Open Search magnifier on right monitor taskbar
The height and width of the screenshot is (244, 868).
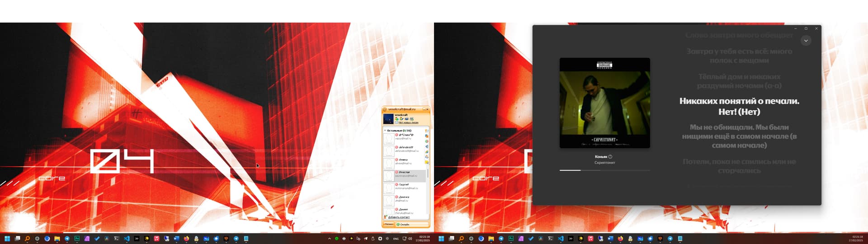pos(461,239)
